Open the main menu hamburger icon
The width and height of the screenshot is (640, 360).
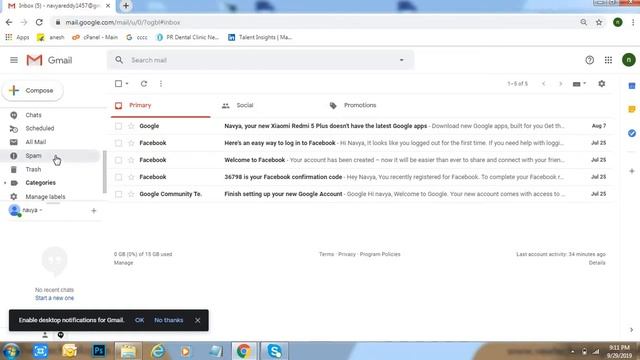14,60
